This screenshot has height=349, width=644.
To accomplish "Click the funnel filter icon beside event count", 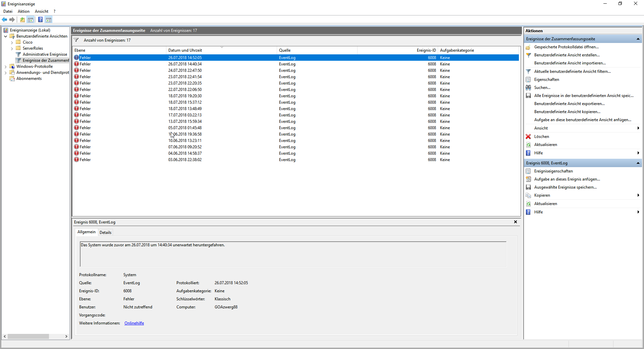I will (76, 40).
